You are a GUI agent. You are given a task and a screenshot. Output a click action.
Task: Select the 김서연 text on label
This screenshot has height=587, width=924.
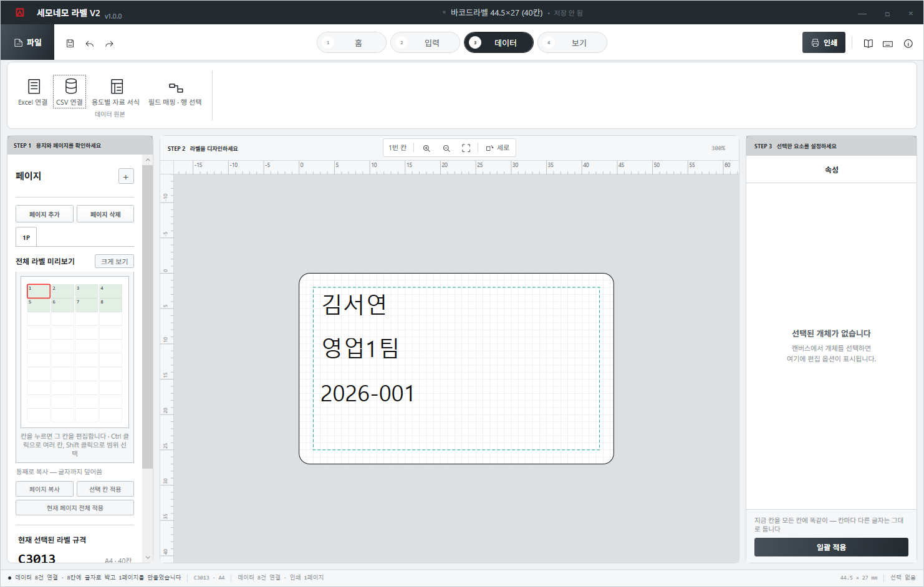(x=354, y=304)
